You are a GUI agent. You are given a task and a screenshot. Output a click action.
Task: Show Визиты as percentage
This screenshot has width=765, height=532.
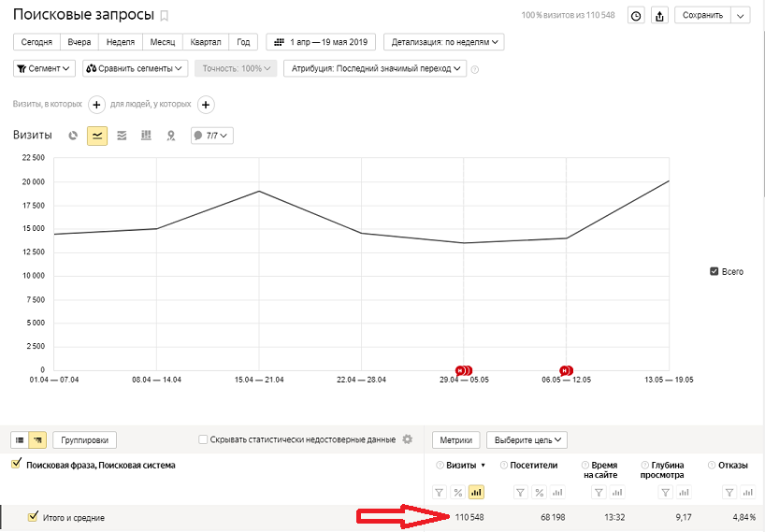457,493
